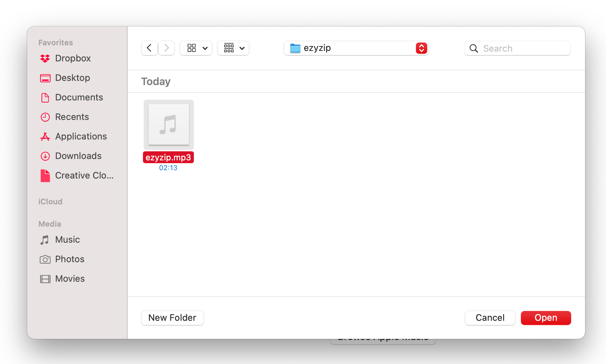Image resolution: width=606 pixels, height=364 pixels.
Task: Create a New Folder
Action: click(x=172, y=318)
